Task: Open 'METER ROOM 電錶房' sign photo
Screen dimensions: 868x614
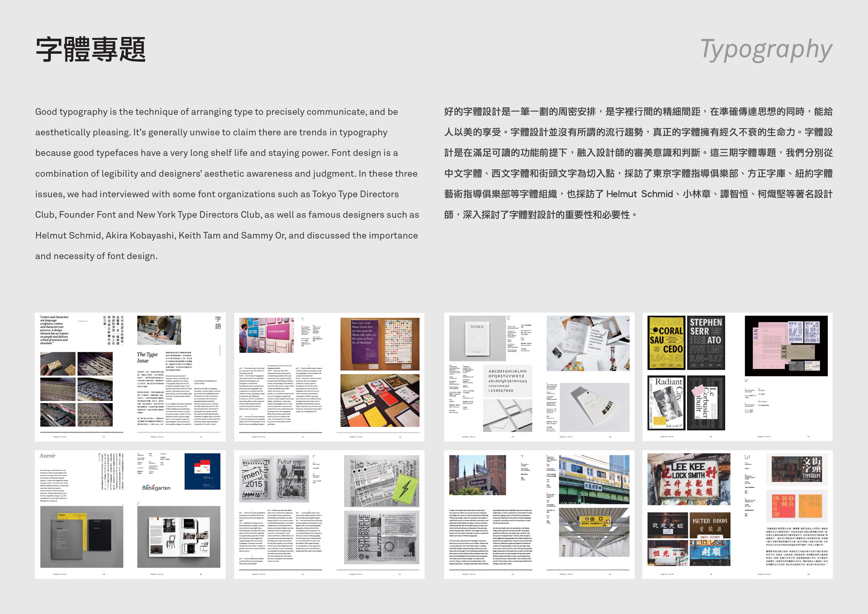Action: tap(710, 526)
